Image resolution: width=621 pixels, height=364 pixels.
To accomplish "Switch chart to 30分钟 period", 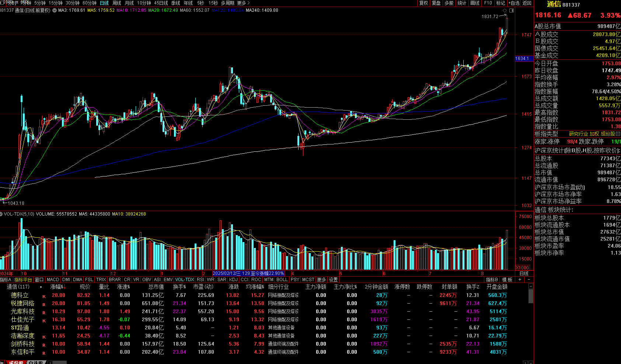I will 73,3.
